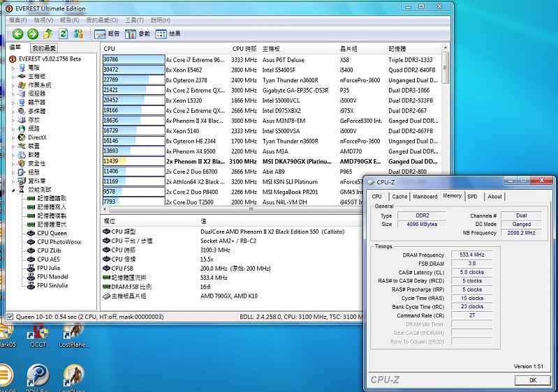Viewport: 558px width, 392px height.
Task: Select the FPU Mandel benchmark
Action: tap(52, 276)
